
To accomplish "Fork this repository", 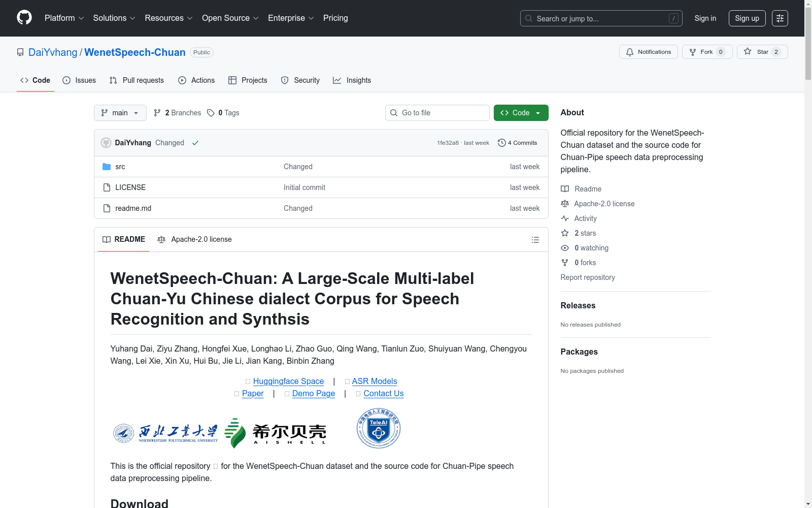I will pyautogui.click(x=707, y=52).
